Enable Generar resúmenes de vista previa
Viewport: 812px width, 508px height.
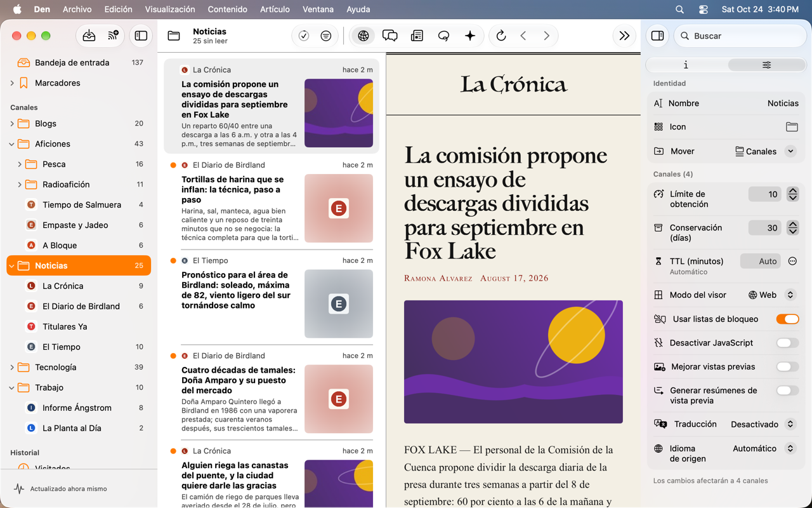(787, 391)
